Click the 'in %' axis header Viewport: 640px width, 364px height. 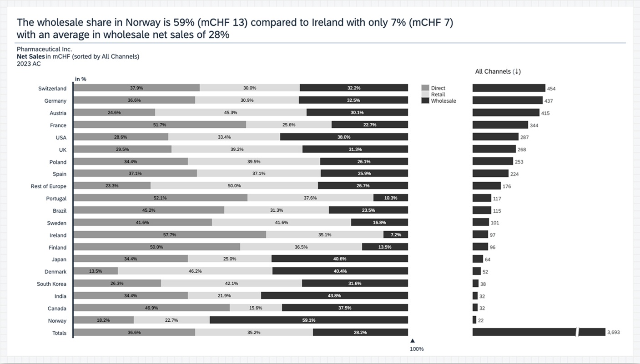tap(81, 79)
